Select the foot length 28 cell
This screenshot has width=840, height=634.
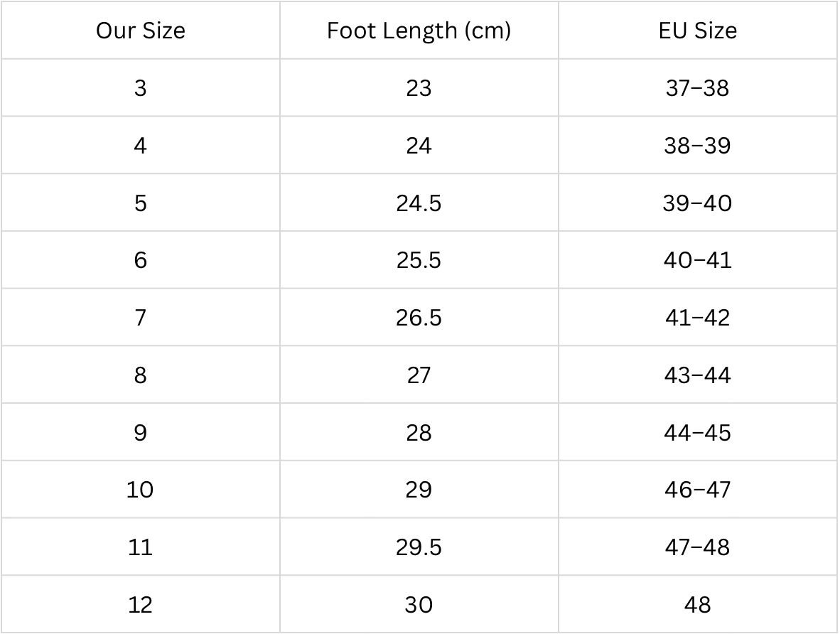419,433
